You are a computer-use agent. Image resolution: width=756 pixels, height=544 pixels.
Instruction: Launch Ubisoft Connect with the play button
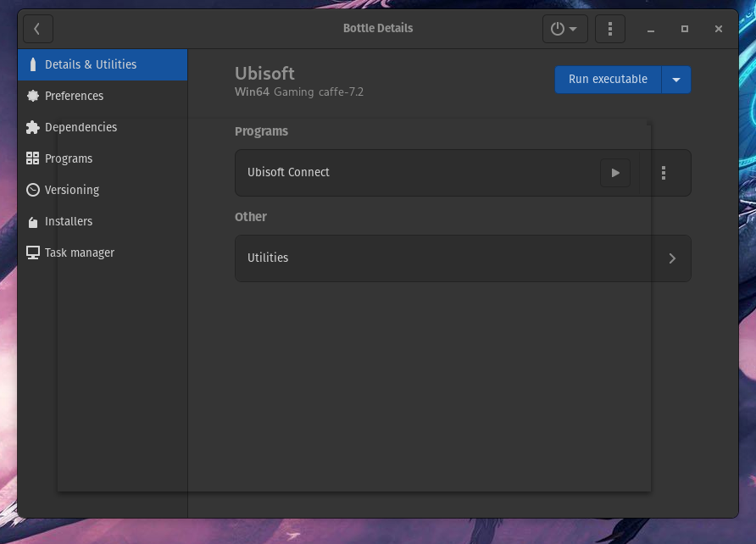click(615, 173)
